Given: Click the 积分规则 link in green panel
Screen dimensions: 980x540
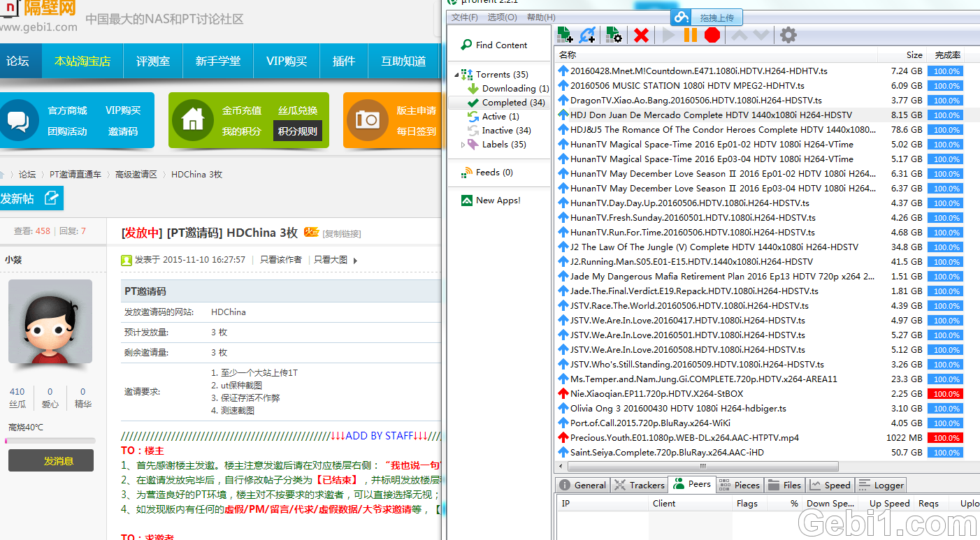Looking at the screenshot, I should coord(298,131).
